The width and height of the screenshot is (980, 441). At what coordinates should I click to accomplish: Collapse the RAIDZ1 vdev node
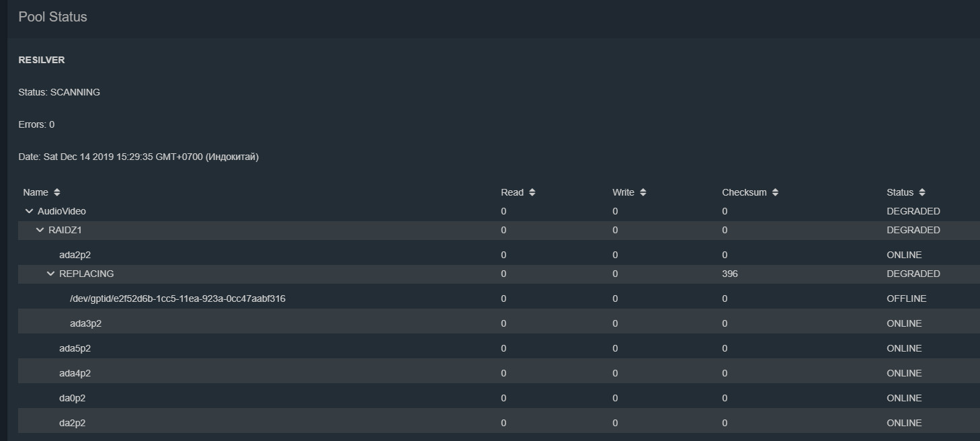point(40,230)
